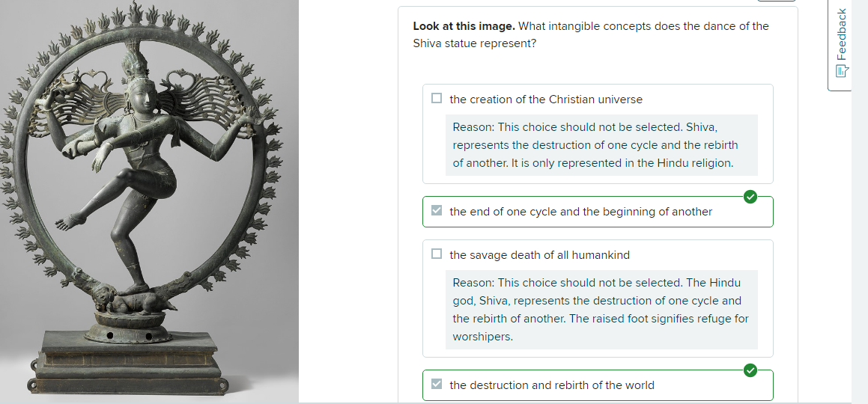Image resolution: width=868 pixels, height=404 pixels.
Task: Click the bold 'Look at this image.' text
Action: tap(464, 26)
